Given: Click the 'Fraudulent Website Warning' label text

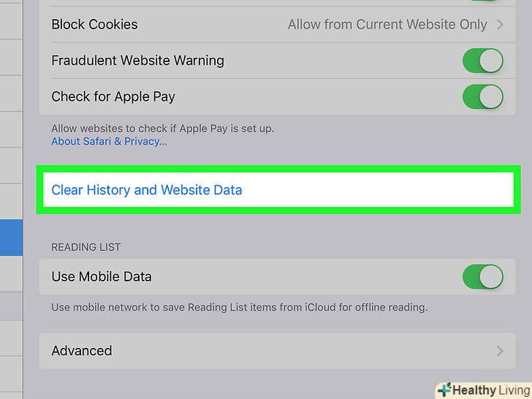Looking at the screenshot, I should [x=137, y=61].
